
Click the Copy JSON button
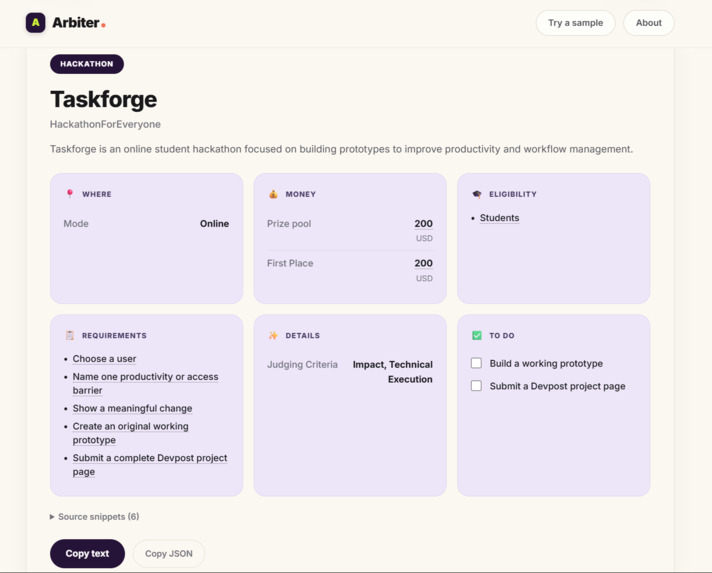pyautogui.click(x=169, y=553)
